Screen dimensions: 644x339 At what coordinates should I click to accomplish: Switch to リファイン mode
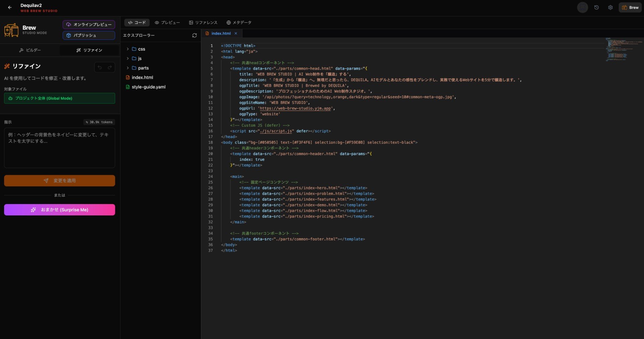(89, 50)
